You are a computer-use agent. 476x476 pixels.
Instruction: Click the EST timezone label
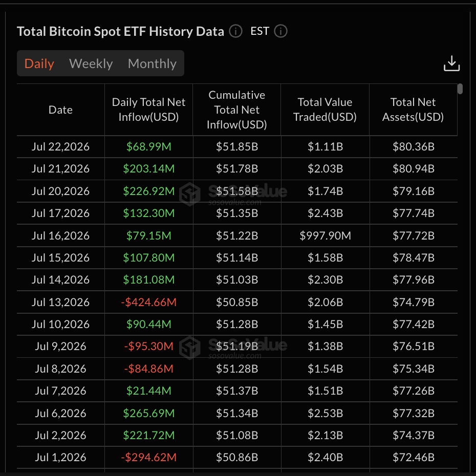[260, 31]
